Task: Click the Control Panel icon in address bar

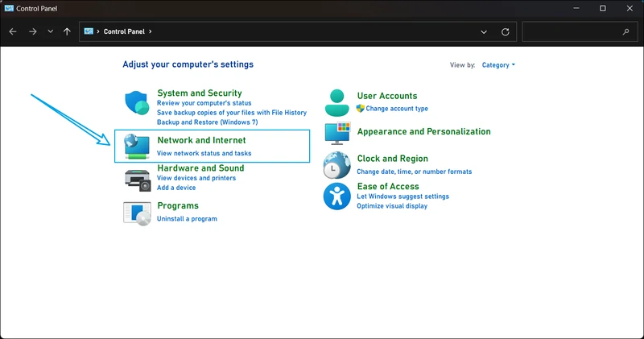Action: 89,31
